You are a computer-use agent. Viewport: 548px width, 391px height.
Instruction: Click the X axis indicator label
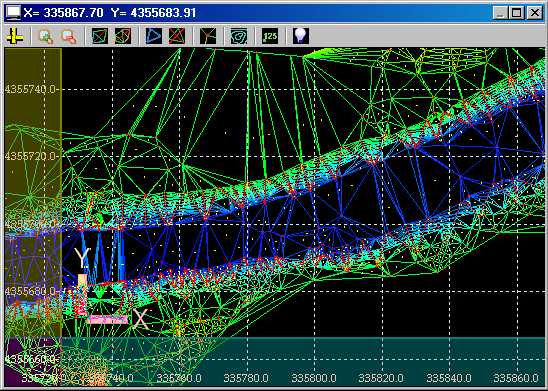[140, 319]
